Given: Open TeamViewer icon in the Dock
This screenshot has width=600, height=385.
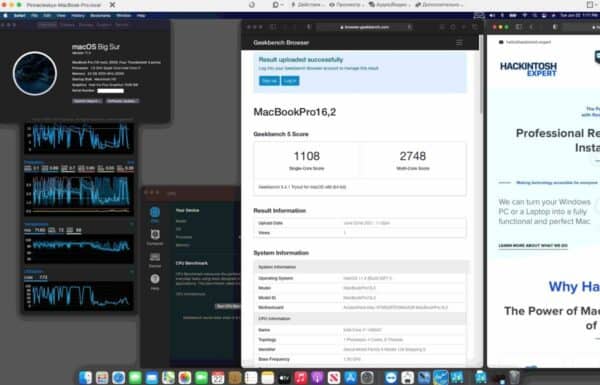Looking at the screenshot, I should coord(391,377).
